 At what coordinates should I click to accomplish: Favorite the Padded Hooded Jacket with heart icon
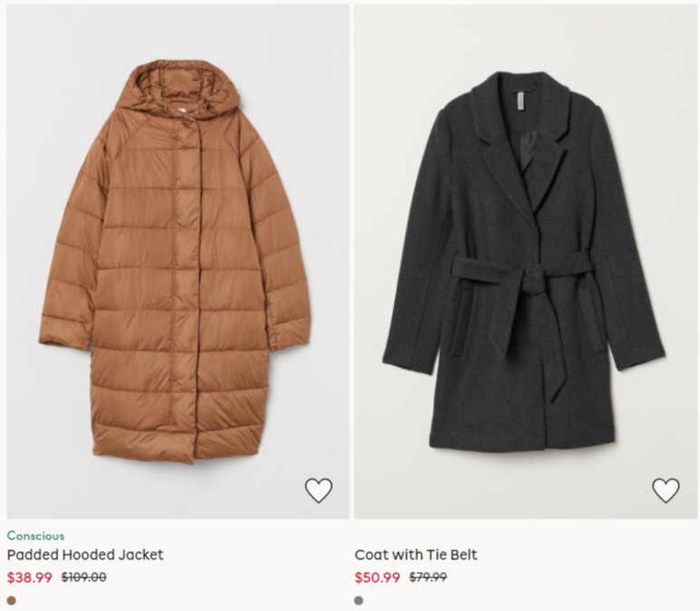[319, 490]
